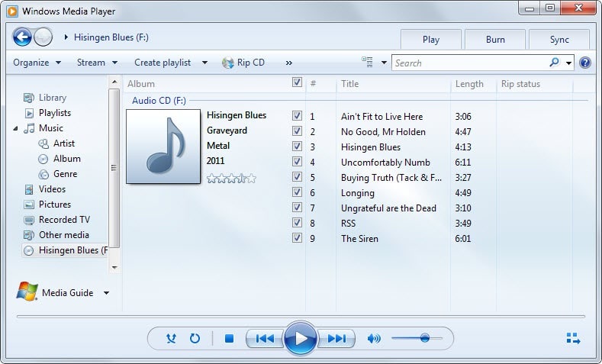
Task: Click the blue Help question mark icon
Action: (x=585, y=63)
